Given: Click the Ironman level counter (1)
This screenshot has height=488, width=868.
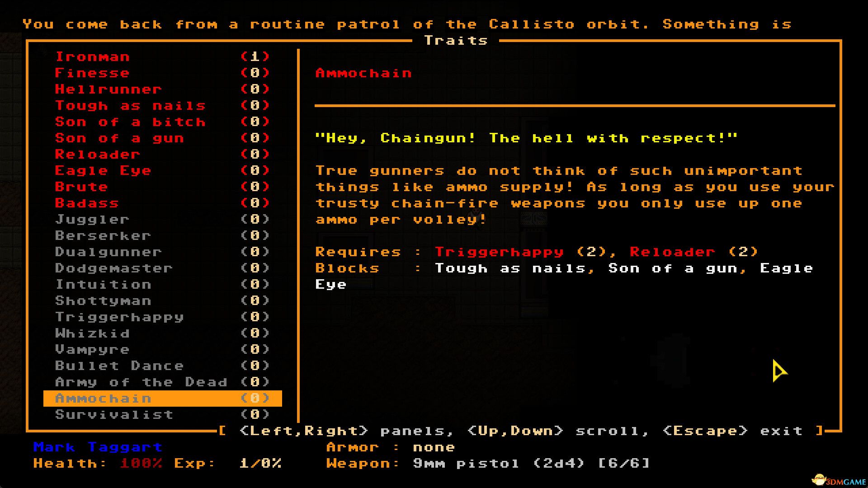Looking at the screenshot, I should (x=255, y=57).
